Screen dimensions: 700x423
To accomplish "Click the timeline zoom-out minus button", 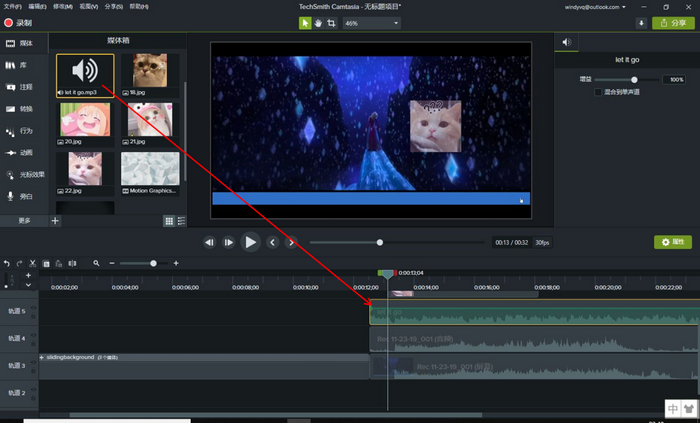I will point(112,263).
